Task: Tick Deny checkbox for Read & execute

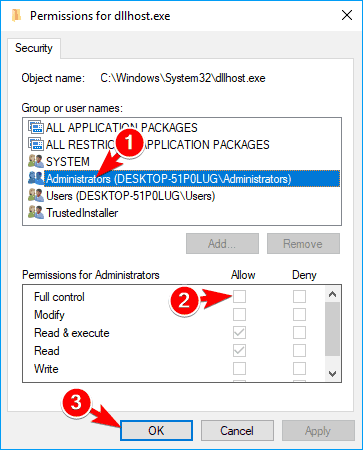Action: coord(299,332)
